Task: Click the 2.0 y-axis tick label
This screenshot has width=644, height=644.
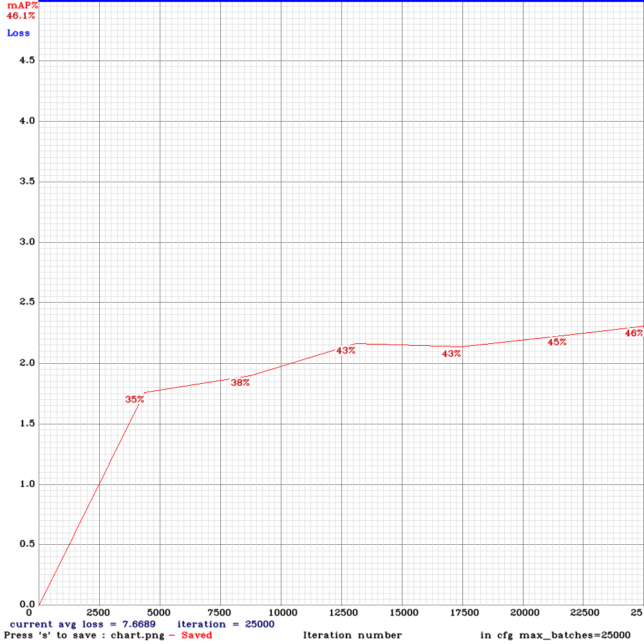Action: click(27, 363)
